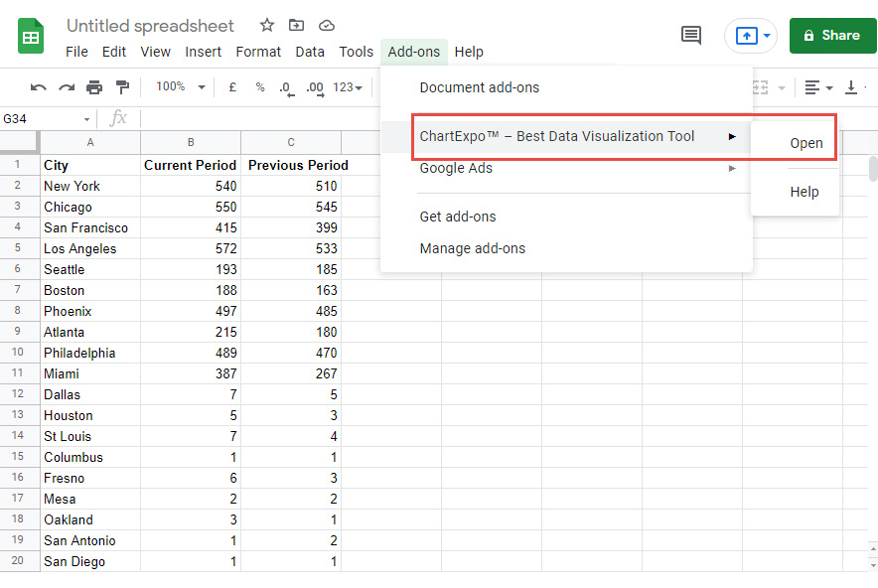
Task: Decrease decimal places
Action: [x=286, y=88]
